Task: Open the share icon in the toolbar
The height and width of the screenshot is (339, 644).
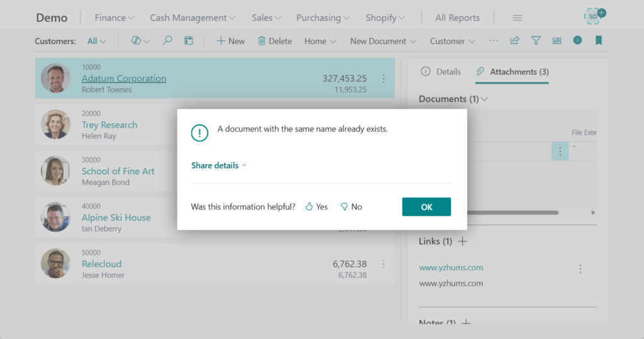Action: [x=514, y=41]
